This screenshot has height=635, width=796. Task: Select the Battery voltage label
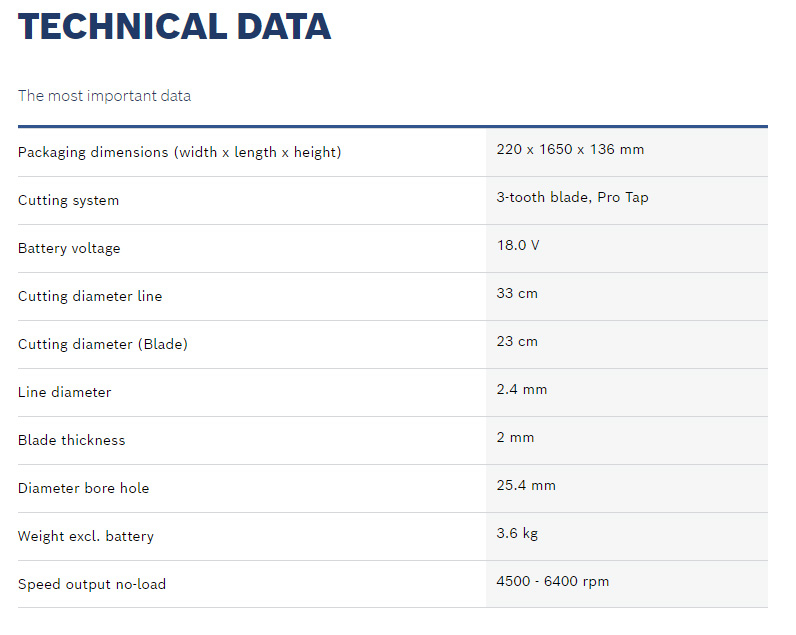pyautogui.click(x=69, y=248)
